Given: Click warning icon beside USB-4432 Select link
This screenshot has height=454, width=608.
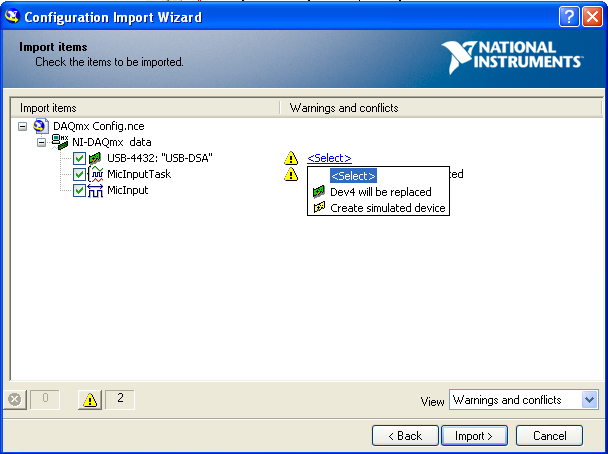Looking at the screenshot, I should pyautogui.click(x=291, y=158).
